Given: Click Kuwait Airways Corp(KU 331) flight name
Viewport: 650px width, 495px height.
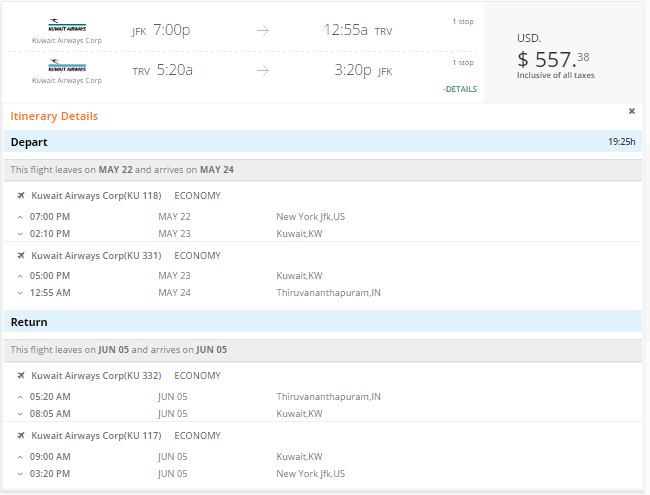Looking at the screenshot, I should [x=96, y=256].
